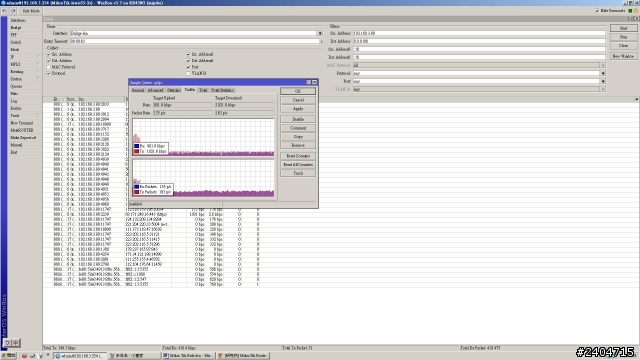
Task: Toggle the Dst. Address6 collect checkbox
Action: coord(188,61)
